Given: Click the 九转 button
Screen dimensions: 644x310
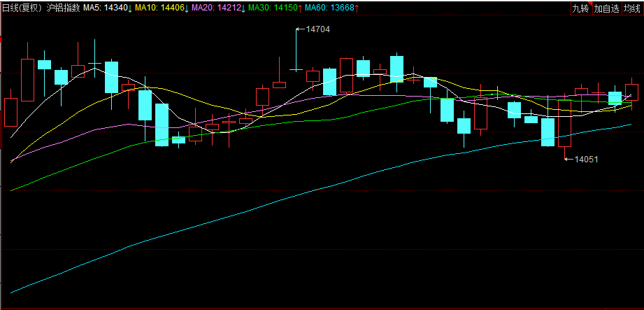Looking at the screenshot, I should pos(581,8).
